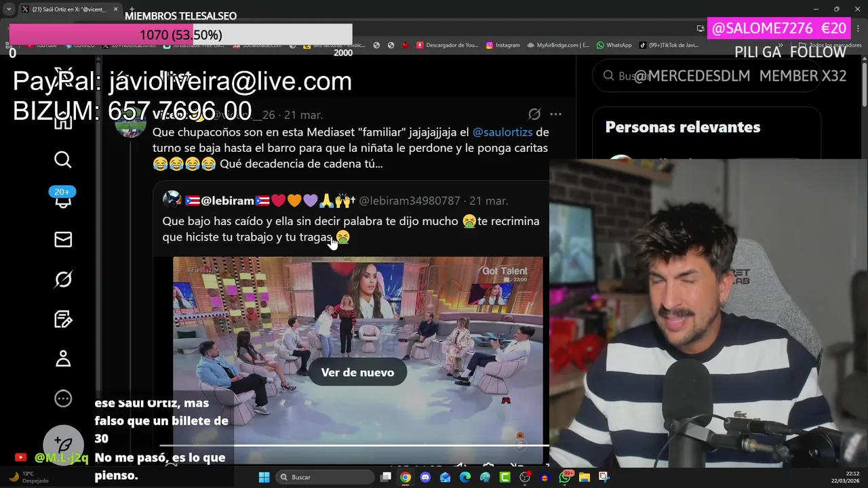Launch Microsoft Edge from taskbar
Image resolution: width=868 pixels, height=488 pixels.
click(x=465, y=477)
